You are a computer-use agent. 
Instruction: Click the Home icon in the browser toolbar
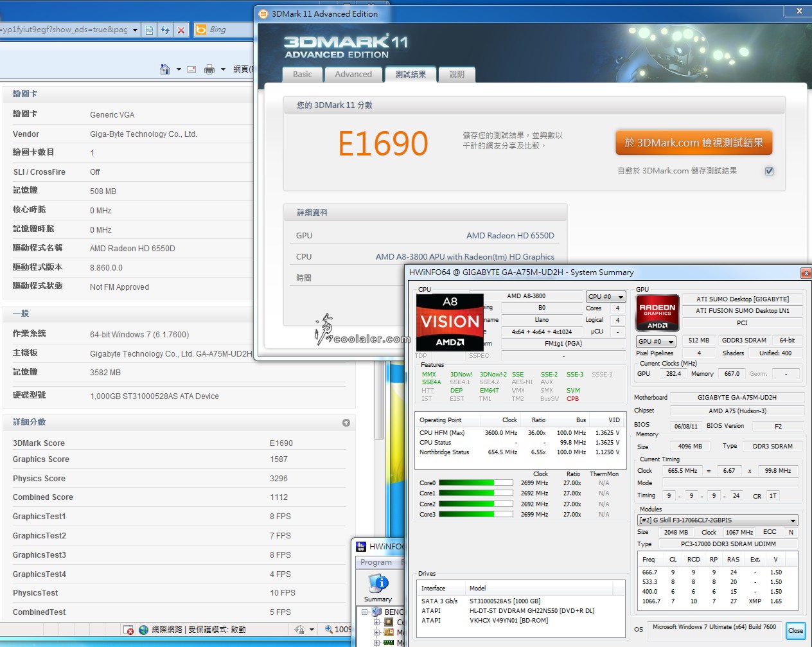click(165, 69)
